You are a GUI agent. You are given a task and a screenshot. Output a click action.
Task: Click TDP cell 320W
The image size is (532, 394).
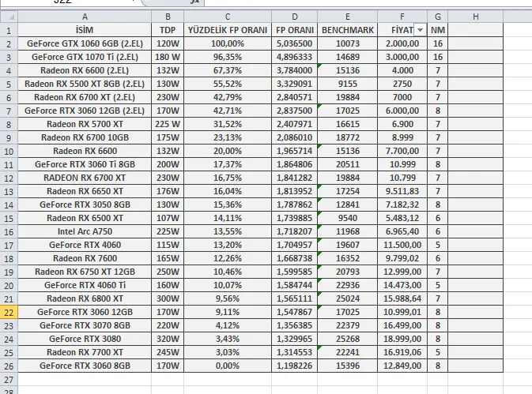tap(168, 339)
